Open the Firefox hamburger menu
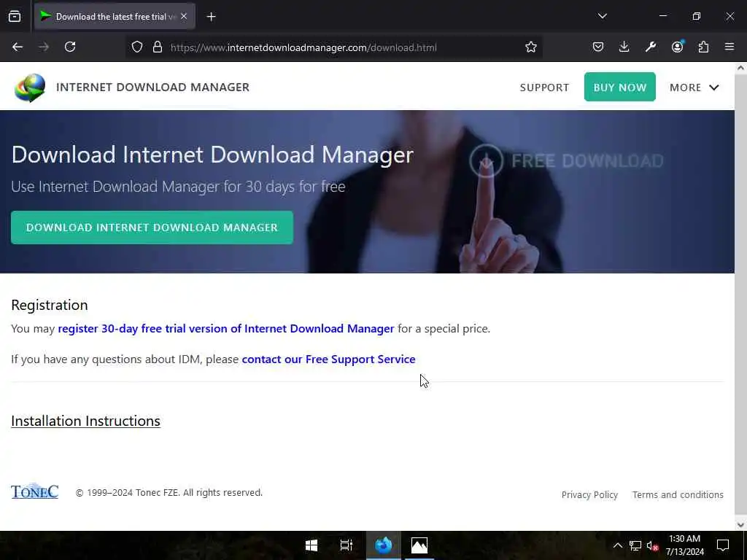Viewport: 747px width, 560px height. tap(729, 47)
